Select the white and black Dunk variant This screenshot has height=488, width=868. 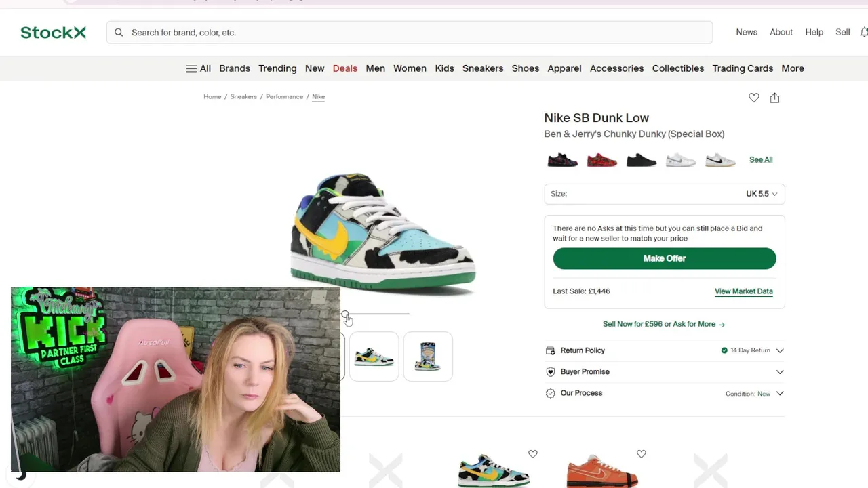pos(720,160)
